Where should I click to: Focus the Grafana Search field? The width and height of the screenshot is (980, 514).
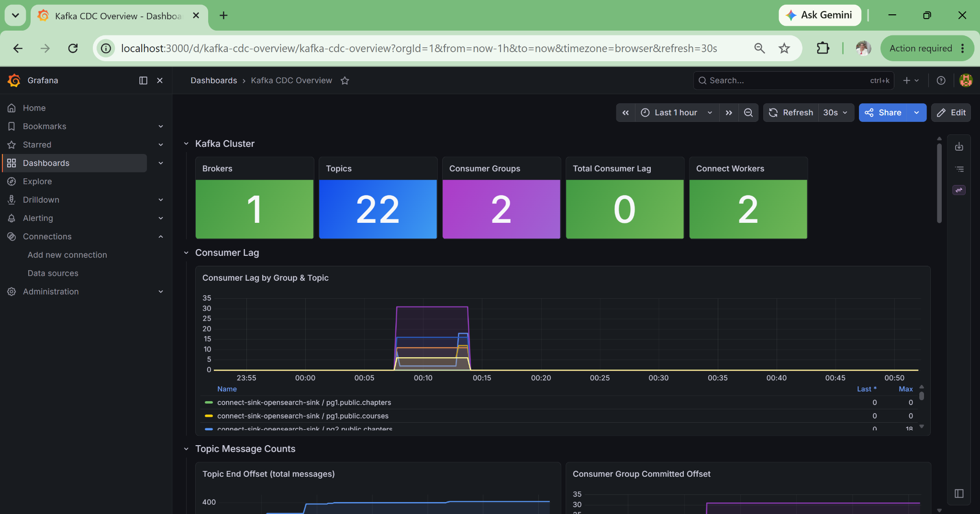794,80
